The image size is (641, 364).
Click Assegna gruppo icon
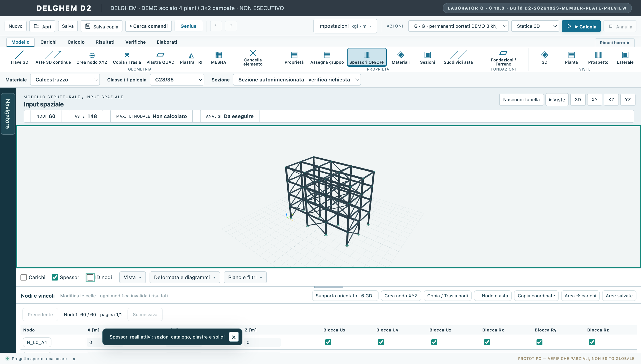327,58
